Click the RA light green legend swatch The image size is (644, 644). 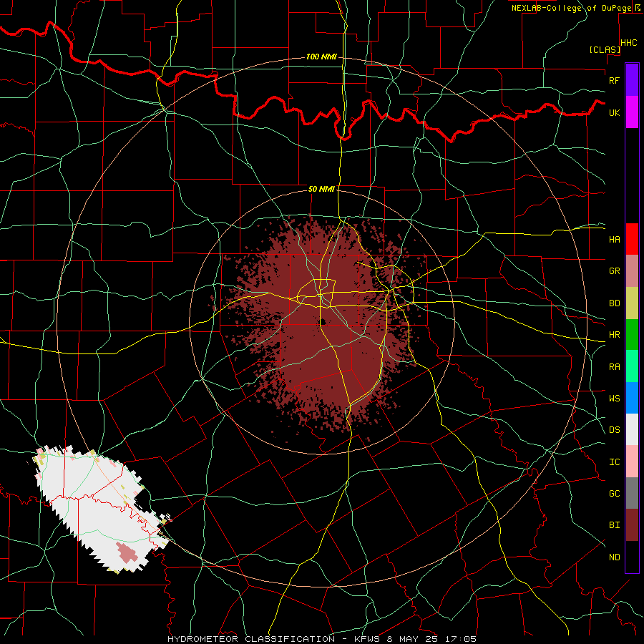[x=632, y=366]
